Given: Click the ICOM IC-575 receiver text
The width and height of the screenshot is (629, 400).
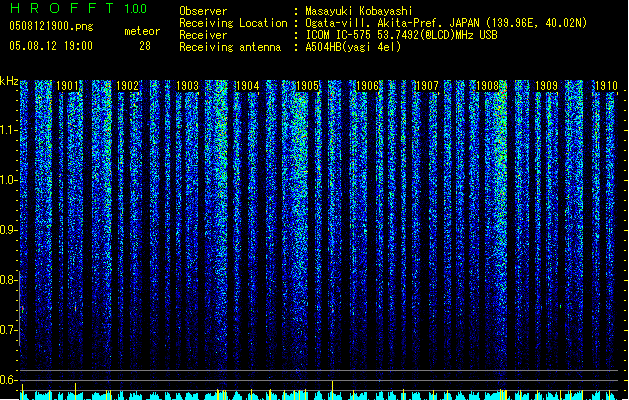Looking at the screenshot, I should tap(401, 35).
